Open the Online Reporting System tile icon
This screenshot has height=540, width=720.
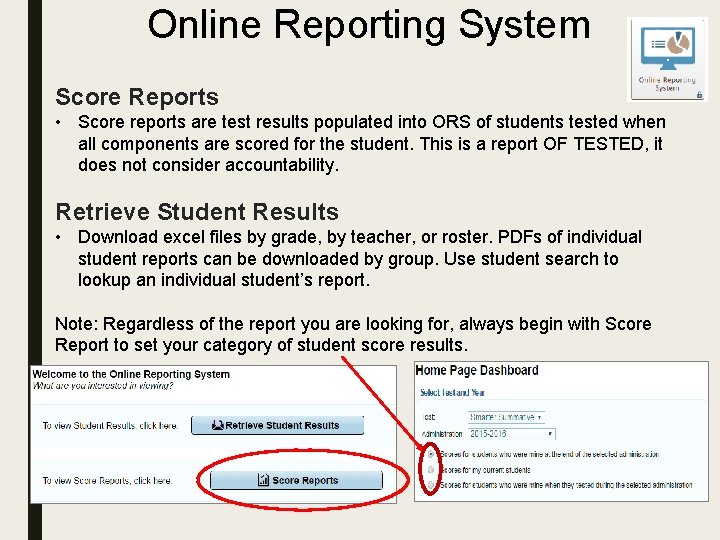click(667, 59)
